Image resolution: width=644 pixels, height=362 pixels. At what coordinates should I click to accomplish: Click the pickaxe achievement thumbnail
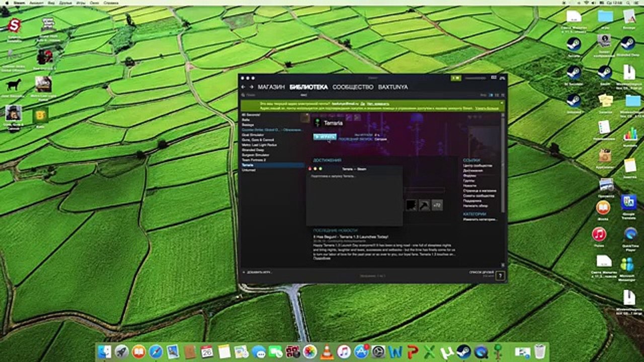pyautogui.click(x=425, y=205)
